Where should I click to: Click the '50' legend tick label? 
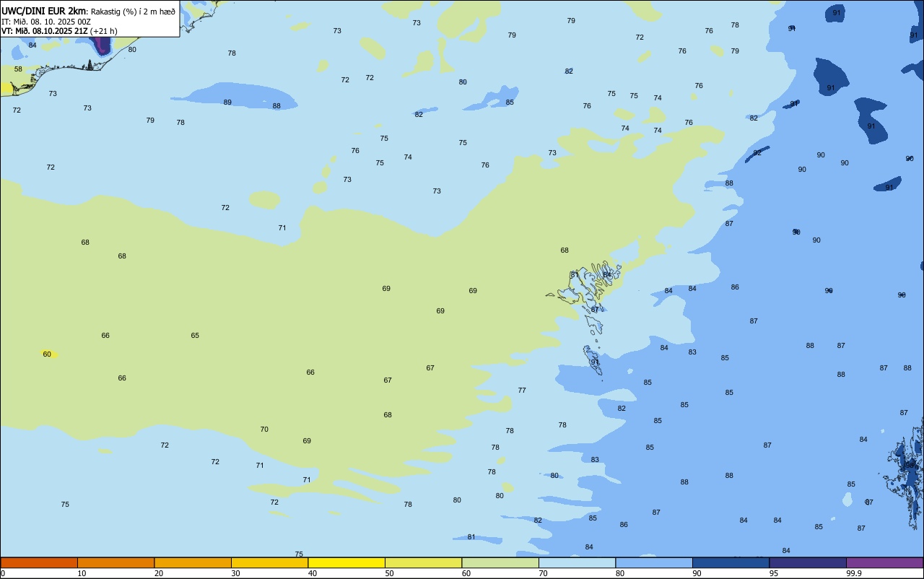point(389,573)
